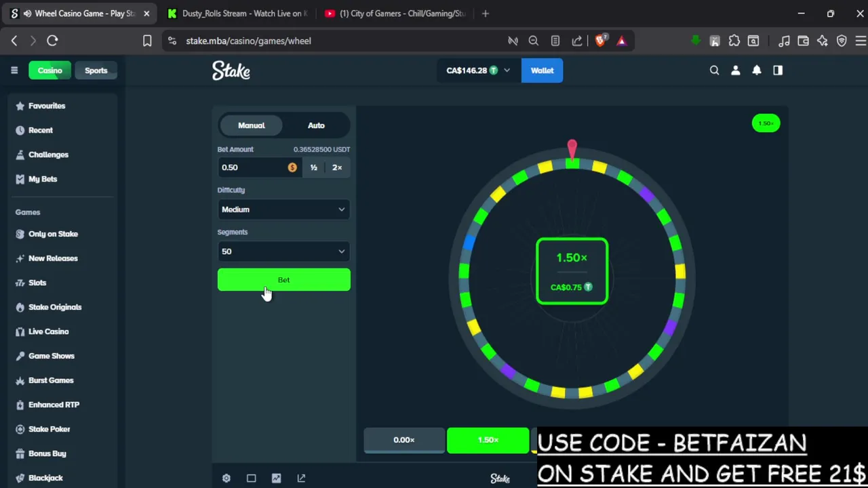Click the Recent clock icon in sidebar
The image size is (868, 488).
point(20,130)
